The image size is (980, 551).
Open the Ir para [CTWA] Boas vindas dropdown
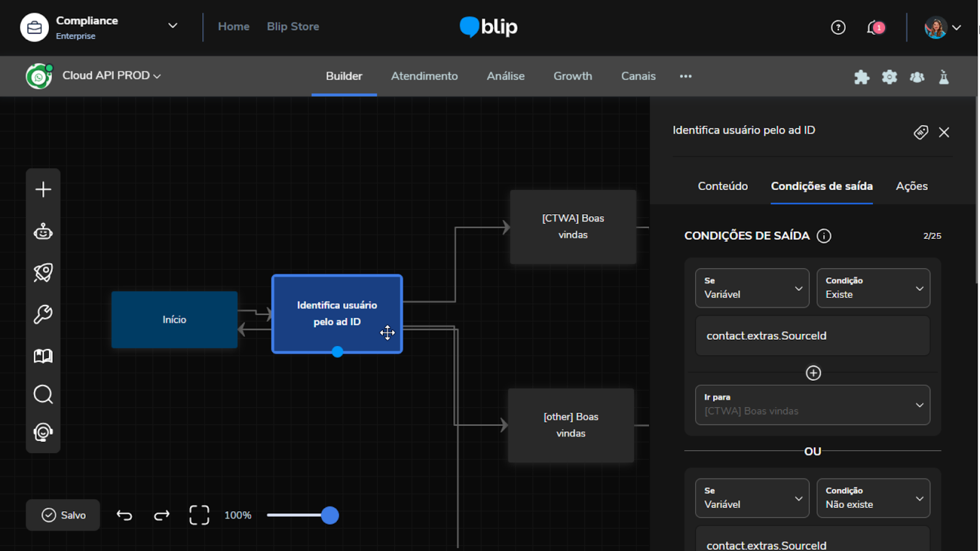[x=813, y=405]
